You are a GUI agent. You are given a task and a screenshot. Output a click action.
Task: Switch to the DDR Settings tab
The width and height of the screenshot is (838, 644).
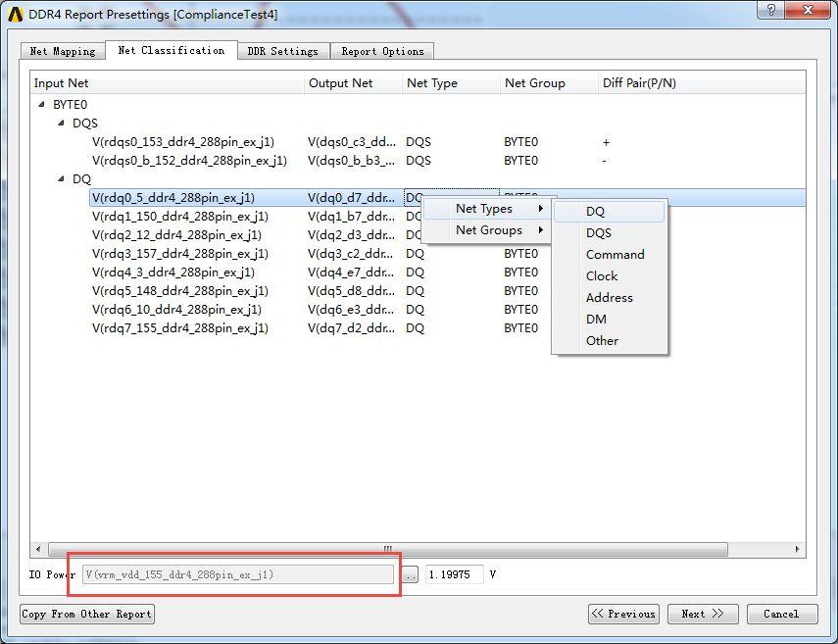282,51
